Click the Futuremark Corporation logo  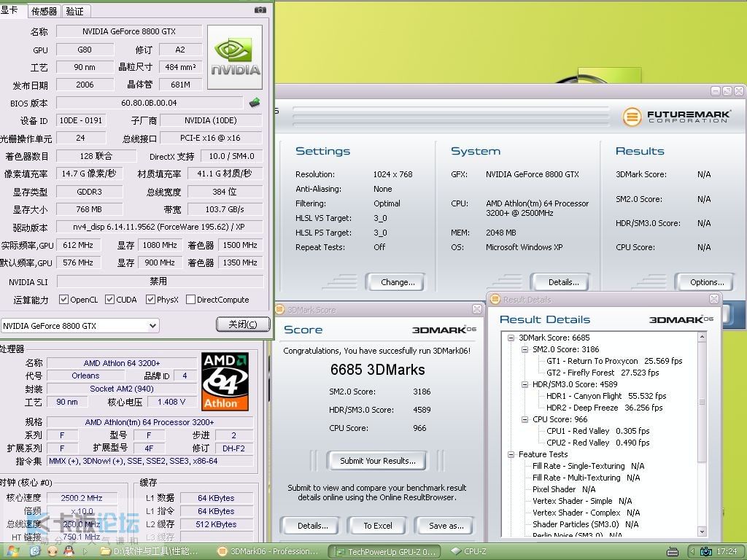click(x=676, y=116)
